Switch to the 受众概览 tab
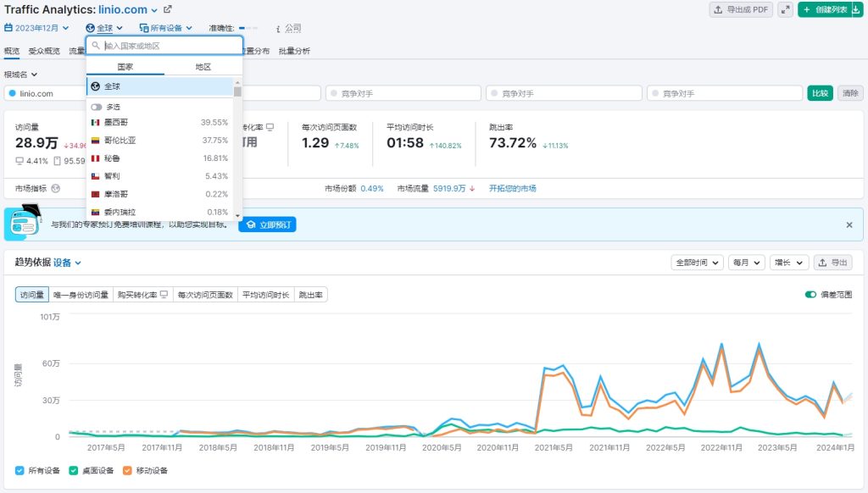 tap(44, 51)
